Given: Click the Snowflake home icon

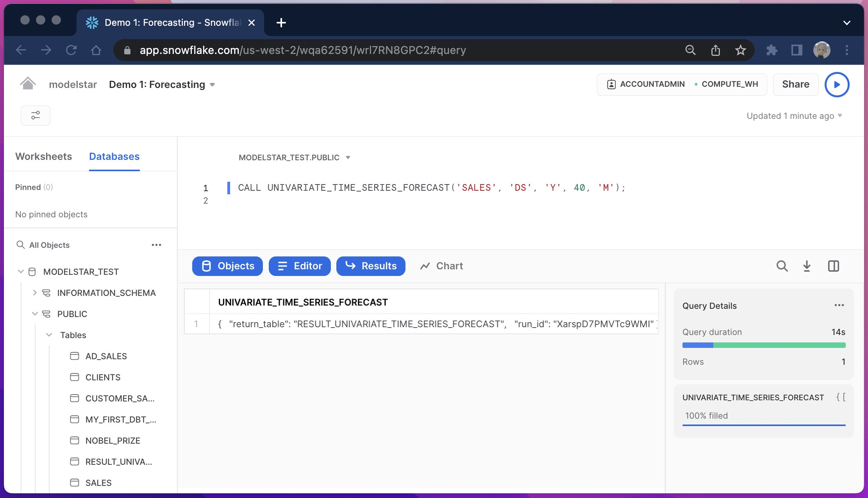Looking at the screenshot, I should 28,84.
